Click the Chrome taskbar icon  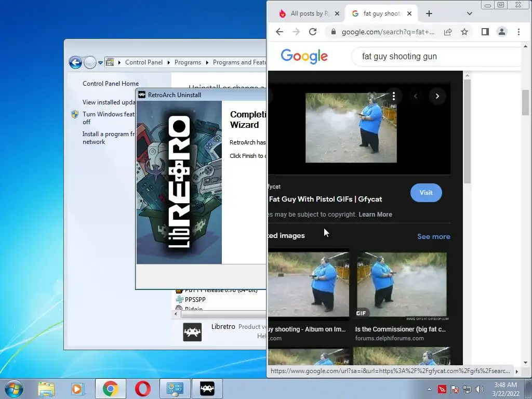tap(111, 389)
